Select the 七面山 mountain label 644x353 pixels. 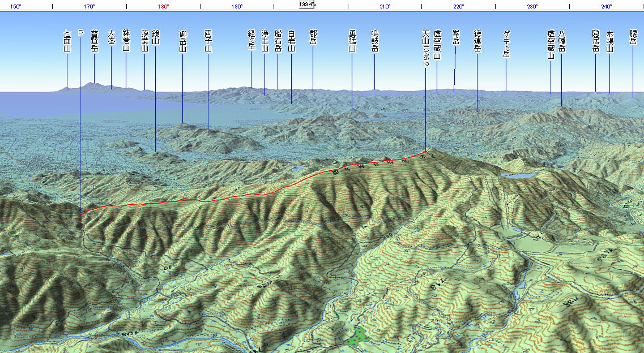tap(67, 41)
